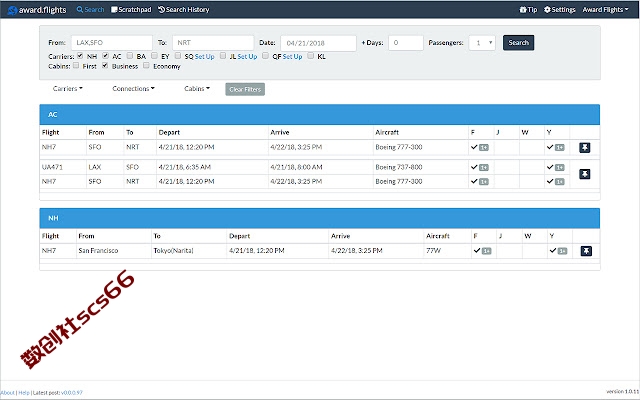The image size is (640, 400).
Task: Expand the Connections filter dropdown
Action: 133,89
